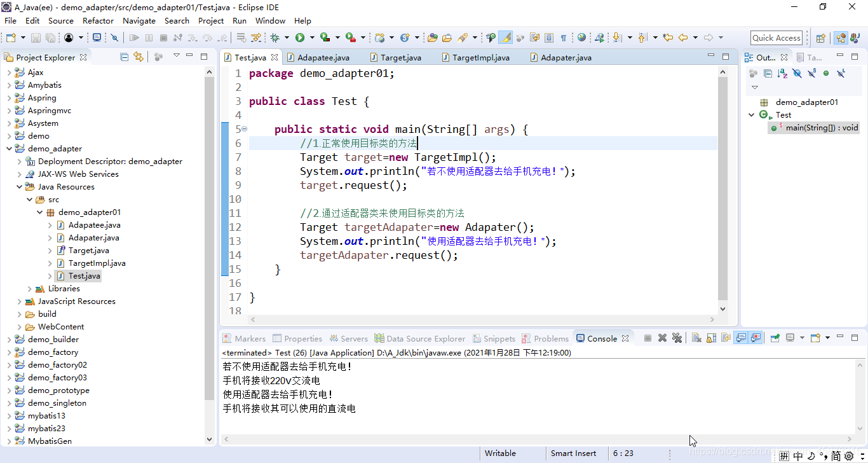
Task: Launch Debug using the bug icon
Action: point(275,38)
